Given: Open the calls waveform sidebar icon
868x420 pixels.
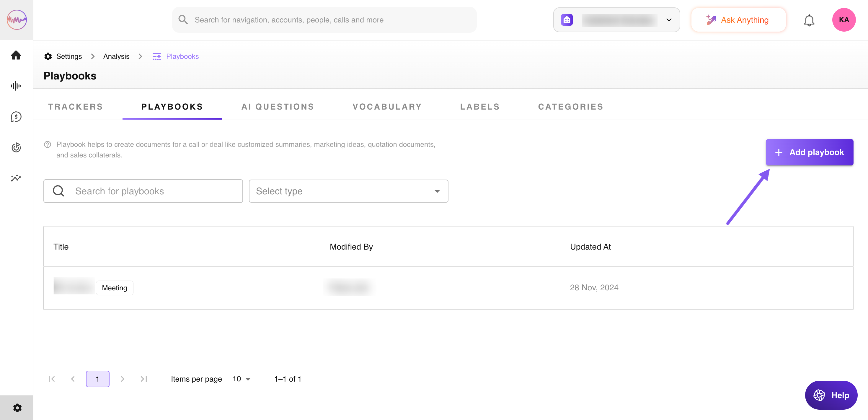Looking at the screenshot, I should point(16,86).
